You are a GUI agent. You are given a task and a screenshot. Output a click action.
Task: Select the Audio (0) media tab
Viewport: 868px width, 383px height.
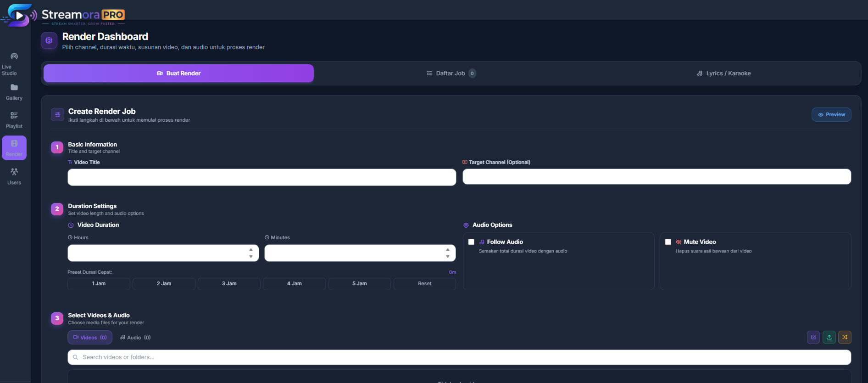tap(135, 338)
